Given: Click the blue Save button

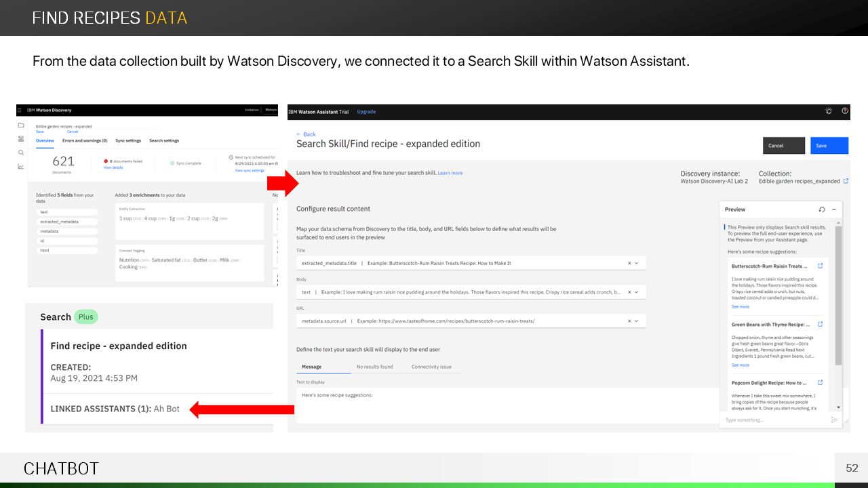Looking at the screenshot, I should click(829, 146).
